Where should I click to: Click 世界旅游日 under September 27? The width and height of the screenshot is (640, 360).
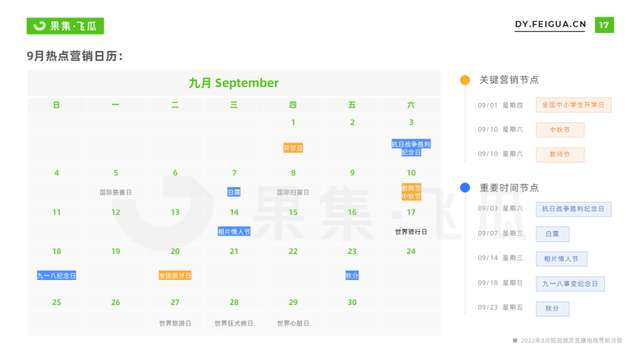click(175, 323)
